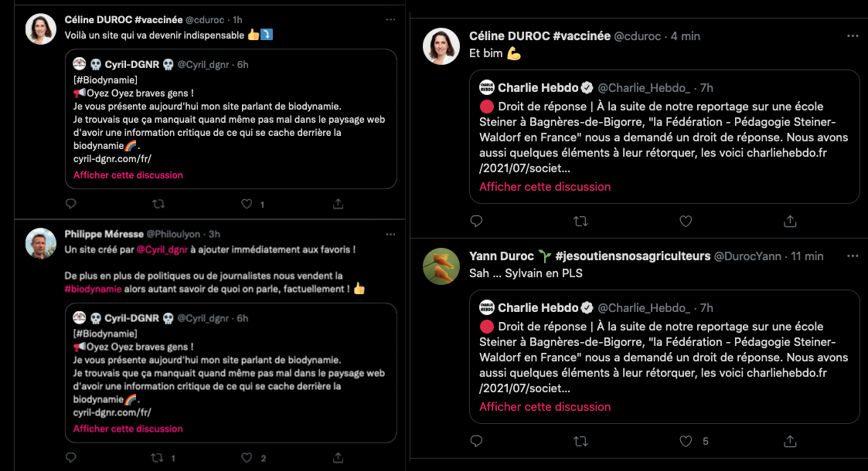The height and width of the screenshot is (471, 868).
Task: Open the #biodynamie hashtag in Philippe's tweet
Action: tap(93, 289)
